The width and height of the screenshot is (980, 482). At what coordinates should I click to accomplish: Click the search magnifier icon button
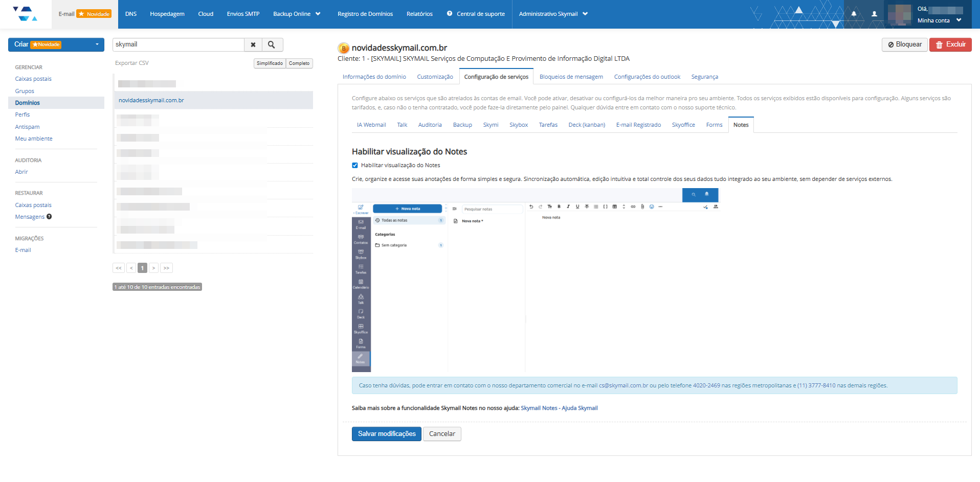[272, 45]
